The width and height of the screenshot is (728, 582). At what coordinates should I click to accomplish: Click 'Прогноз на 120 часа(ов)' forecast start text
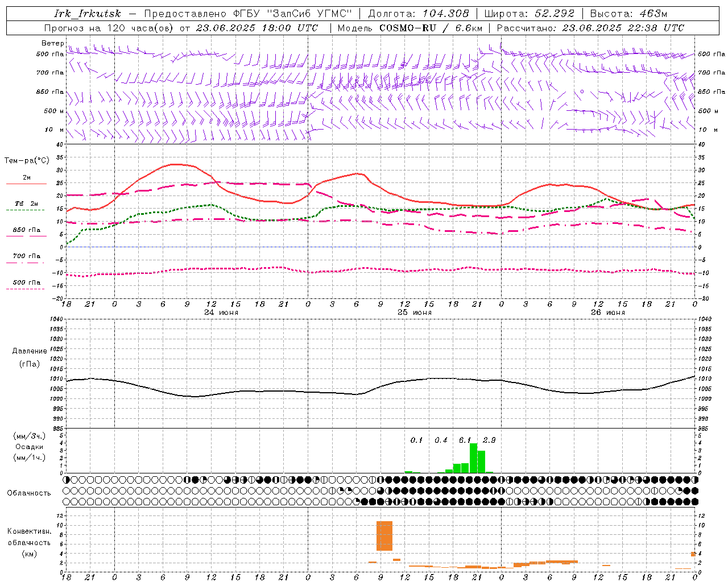tap(181, 28)
